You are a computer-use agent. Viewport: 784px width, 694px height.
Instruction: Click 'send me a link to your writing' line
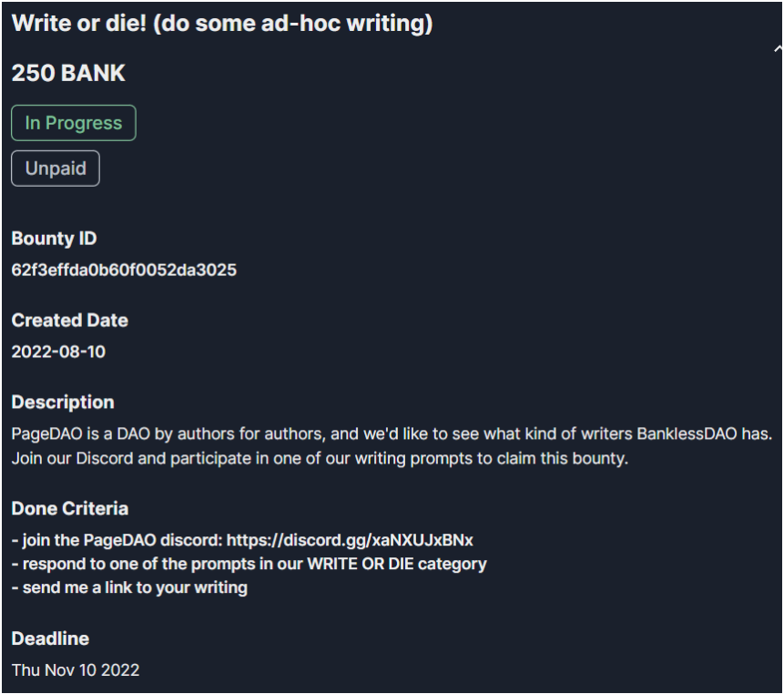(129, 587)
